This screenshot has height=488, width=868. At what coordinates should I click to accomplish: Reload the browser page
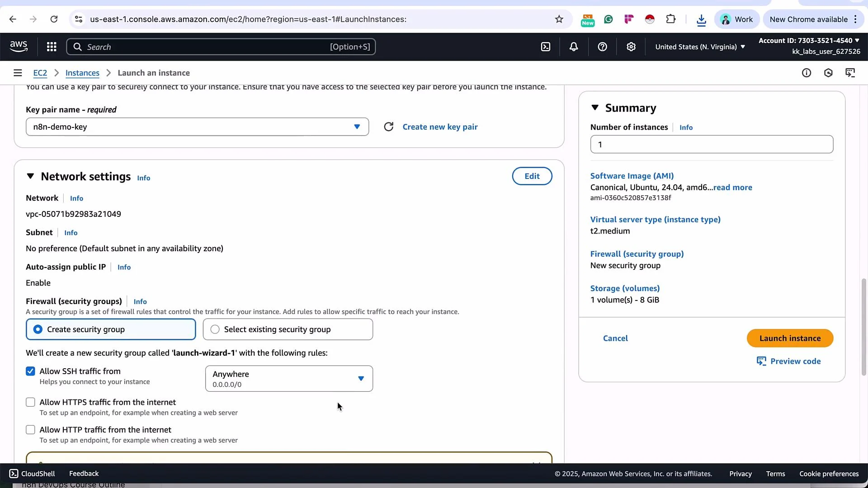point(54,19)
